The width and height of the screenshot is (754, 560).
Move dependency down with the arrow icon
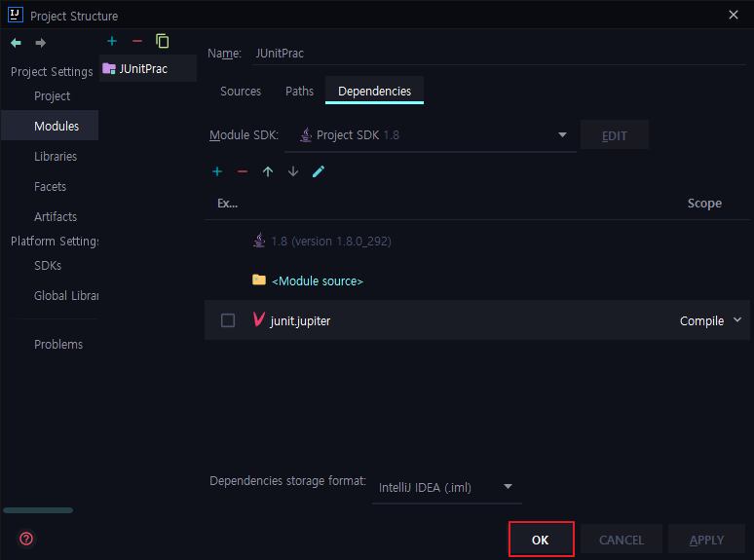click(x=293, y=171)
